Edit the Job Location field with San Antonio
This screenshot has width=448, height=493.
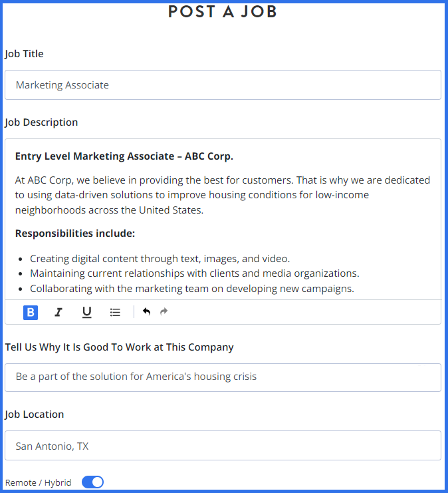click(x=223, y=446)
